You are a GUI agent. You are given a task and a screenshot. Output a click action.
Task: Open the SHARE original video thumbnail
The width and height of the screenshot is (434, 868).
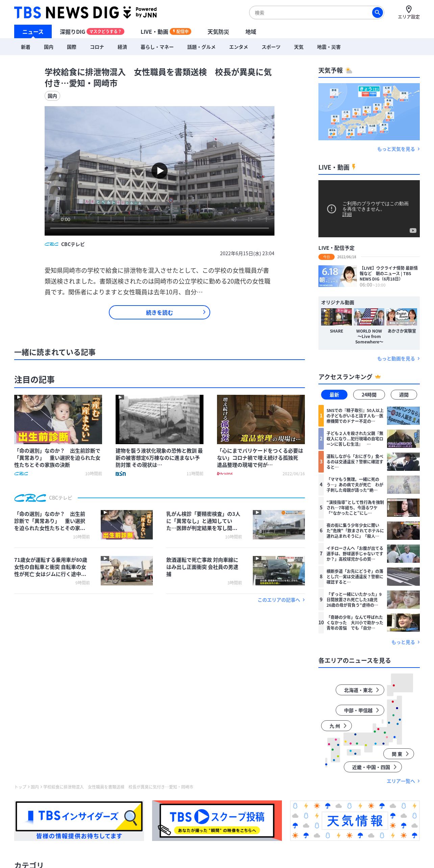click(x=336, y=317)
